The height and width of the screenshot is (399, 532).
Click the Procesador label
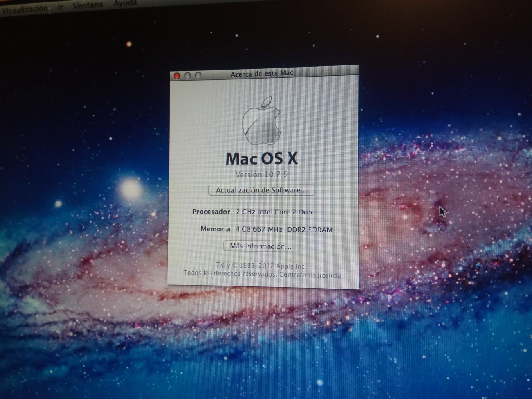point(211,212)
